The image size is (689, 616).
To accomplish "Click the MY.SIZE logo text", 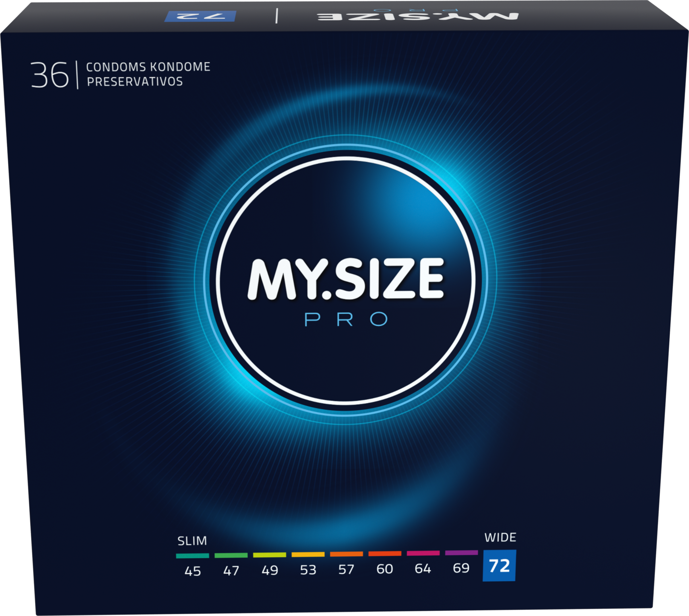I will [345, 280].
